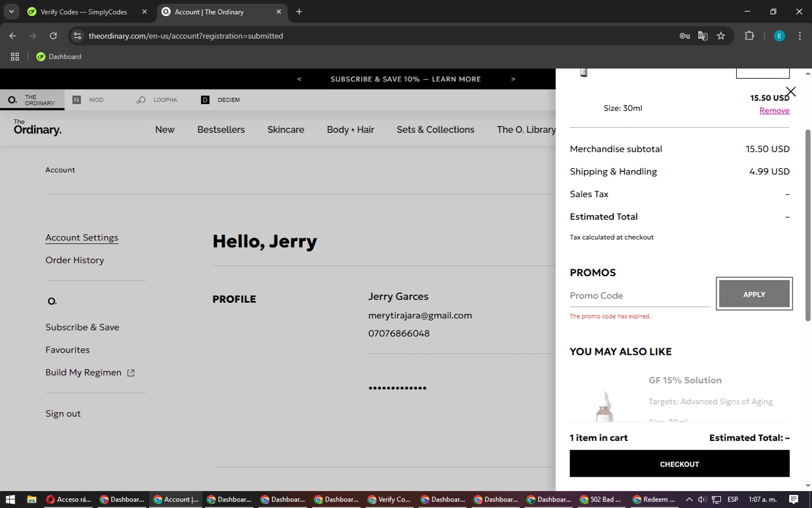Open the Skincare navigation menu

pyautogui.click(x=285, y=129)
